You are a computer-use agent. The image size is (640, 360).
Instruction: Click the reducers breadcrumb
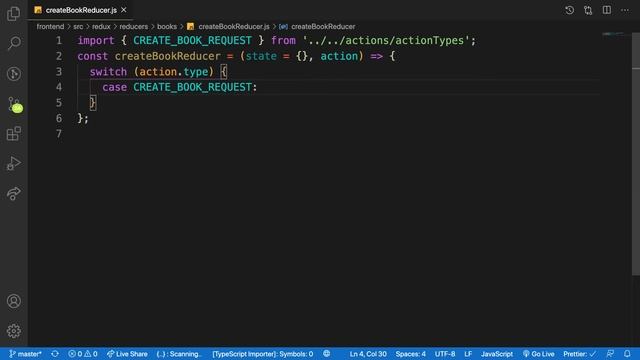[x=133, y=27]
